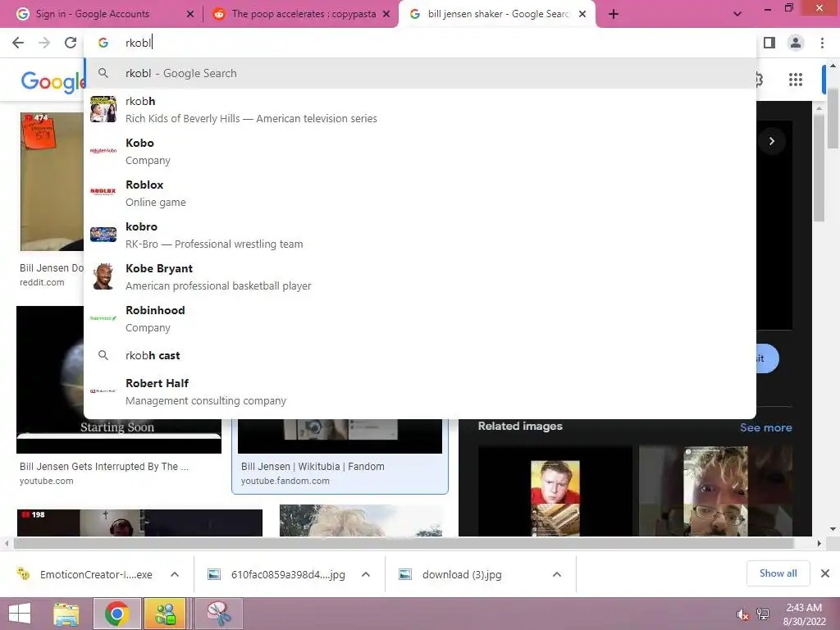Open Bill Jensen | Wikitubia | Fandom result
840x630 pixels.
click(313, 467)
